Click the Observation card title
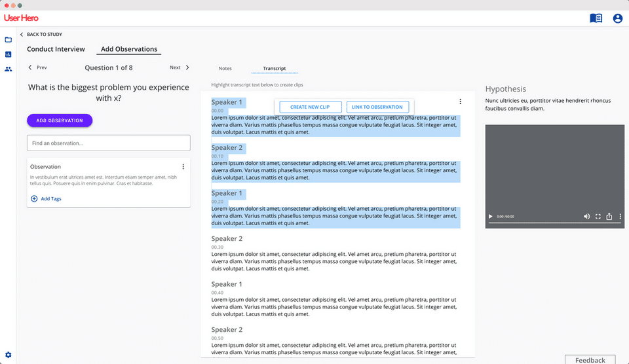The height and width of the screenshot is (364, 629). [x=45, y=167]
